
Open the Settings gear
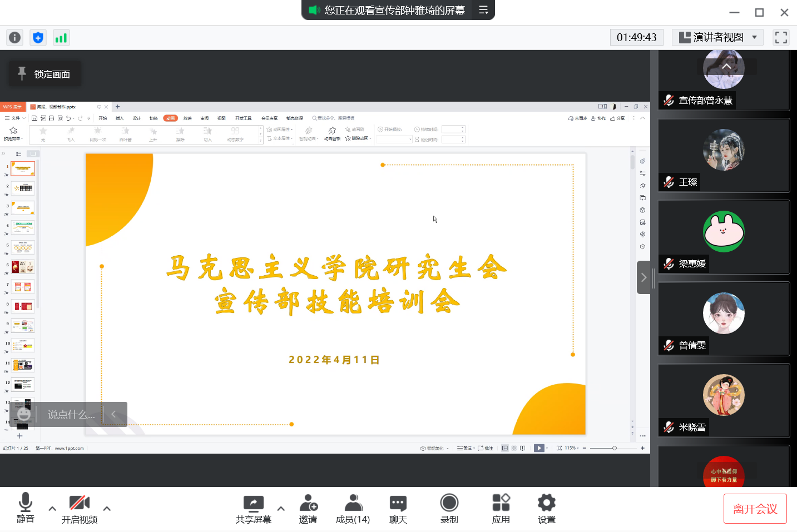click(546, 509)
